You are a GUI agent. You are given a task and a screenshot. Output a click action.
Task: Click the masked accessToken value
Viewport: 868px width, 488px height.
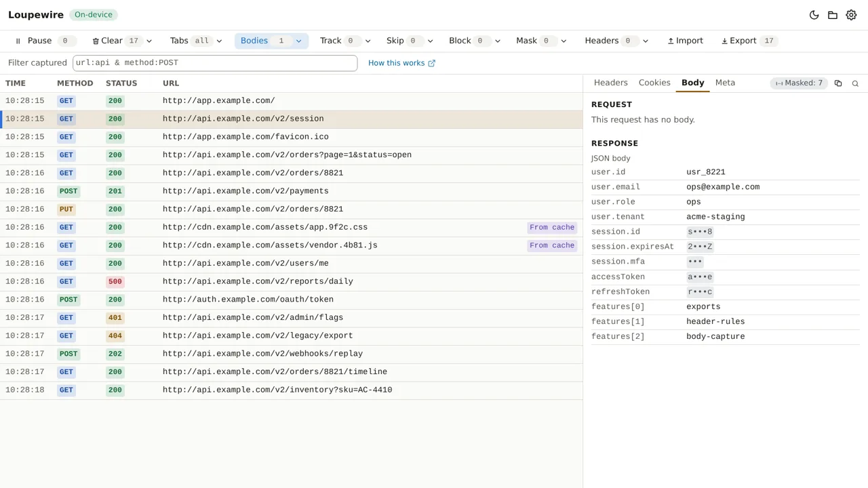pos(700,277)
